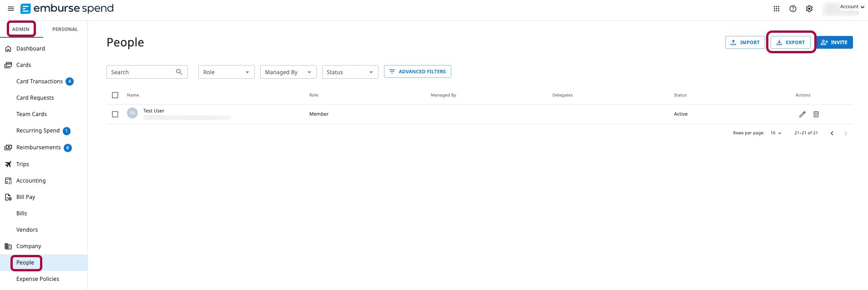Click the Dashboard home icon
This screenshot has width=868, height=290.
(8, 49)
